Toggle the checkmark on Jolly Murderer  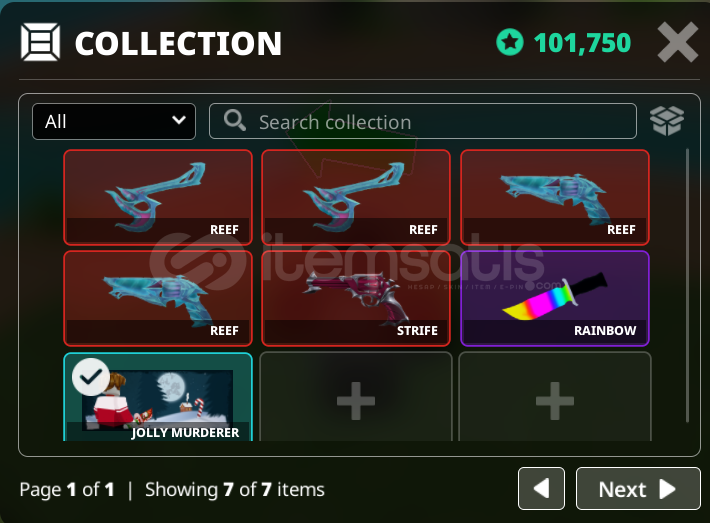91,377
